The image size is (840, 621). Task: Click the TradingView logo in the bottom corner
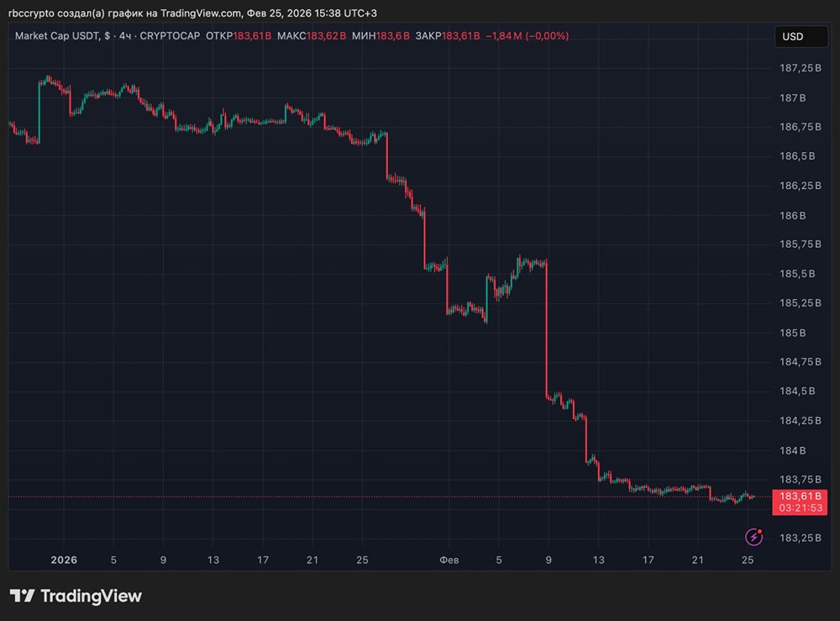(x=76, y=596)
